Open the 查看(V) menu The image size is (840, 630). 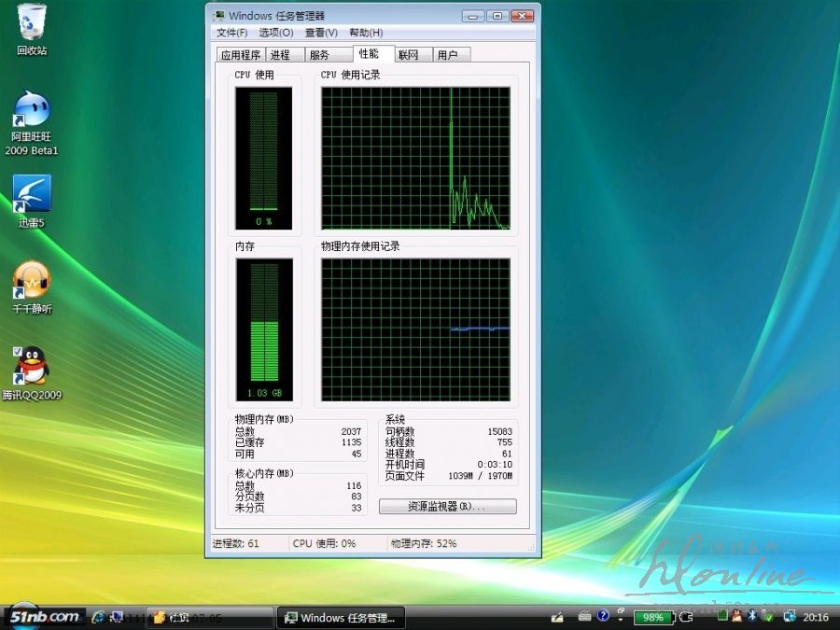321,33
